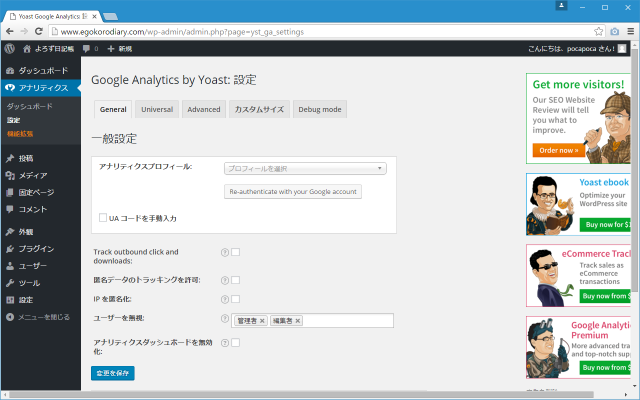Open the Chrome profile icon in title bar

click(x=561, y=6)
